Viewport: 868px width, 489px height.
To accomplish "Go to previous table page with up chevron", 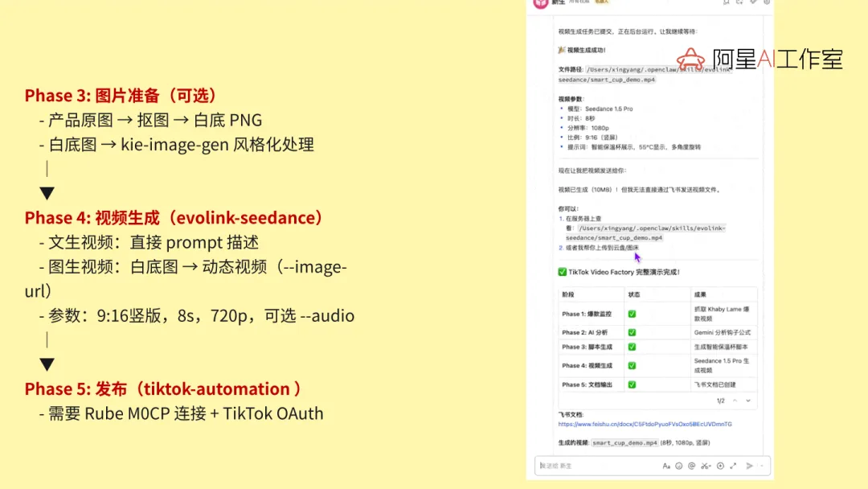I will (x=735, y=401).
